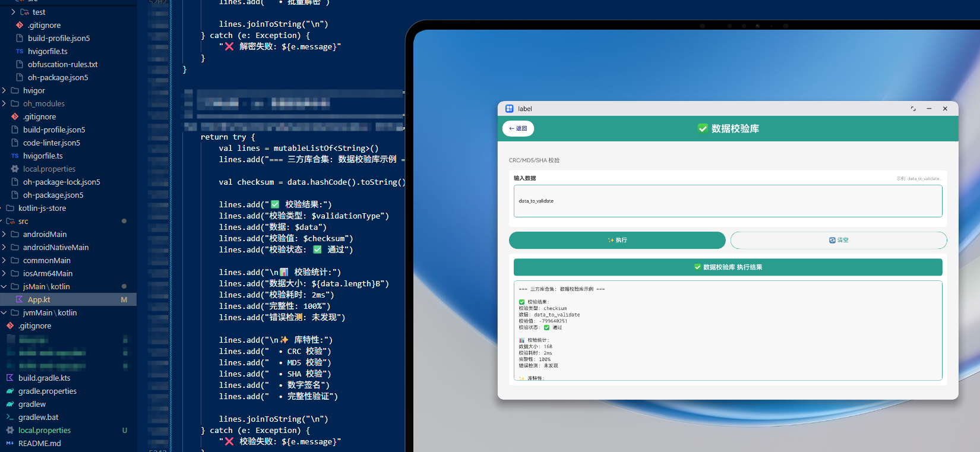Screen dimensions: 980x452
Task: Expand the iosArm64Main folder chevron
Action: (4, 273)
